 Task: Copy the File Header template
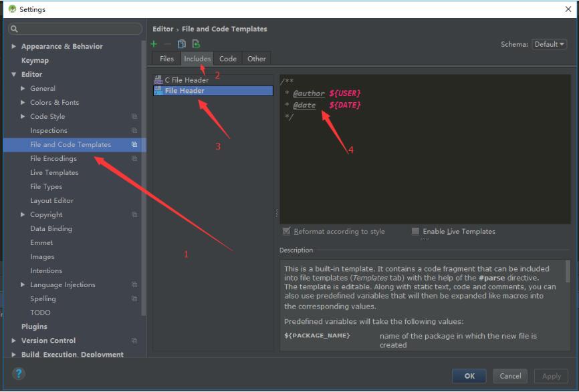point(181,43)
